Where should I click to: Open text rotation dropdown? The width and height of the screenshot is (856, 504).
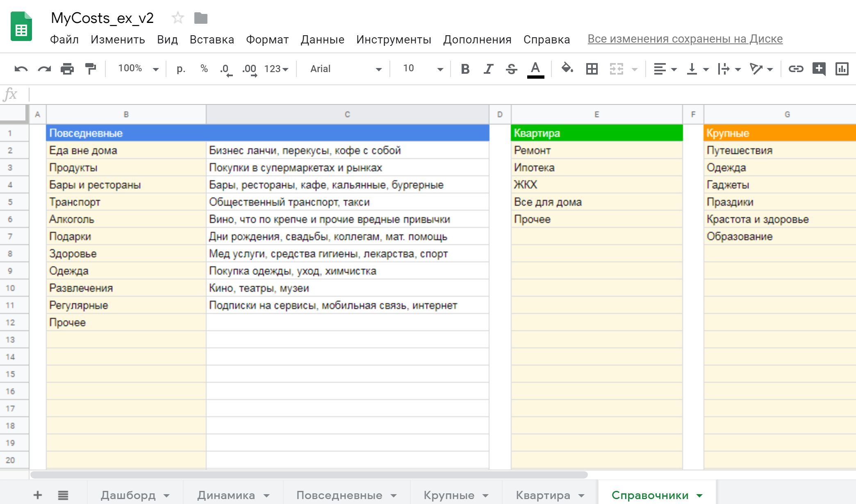pyautogui.click(x=761, y=69)
